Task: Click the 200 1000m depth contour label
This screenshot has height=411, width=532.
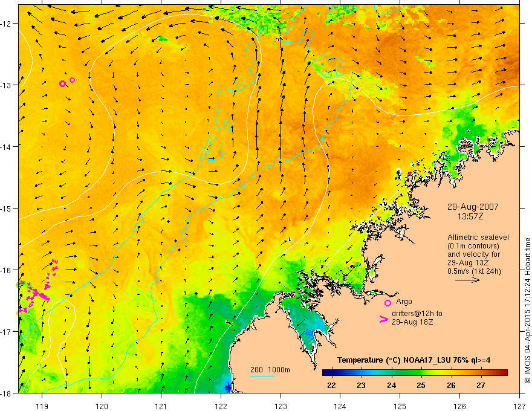Action: pyautogui.click(x=270, y=370)
